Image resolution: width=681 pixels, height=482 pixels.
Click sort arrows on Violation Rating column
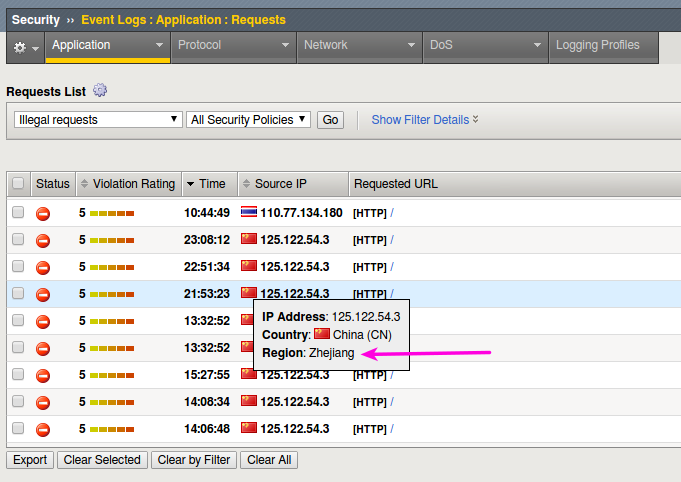[84, 184]
